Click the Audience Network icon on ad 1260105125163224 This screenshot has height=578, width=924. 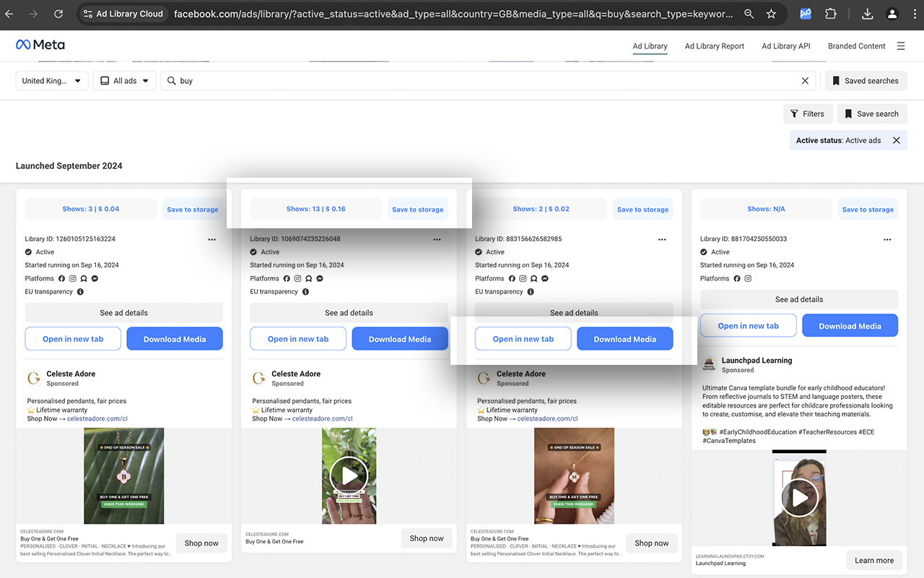click(x=84, y=278)
